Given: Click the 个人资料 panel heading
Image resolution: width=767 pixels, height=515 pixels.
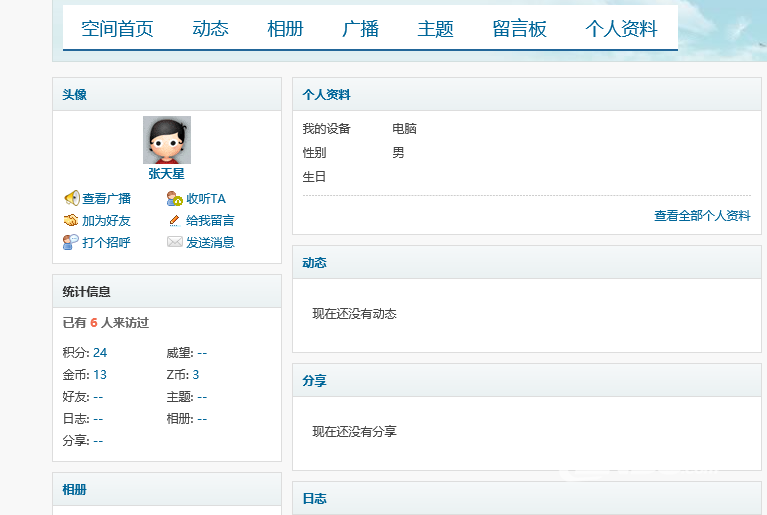Looking at the screenshot, I should (326, 94).
